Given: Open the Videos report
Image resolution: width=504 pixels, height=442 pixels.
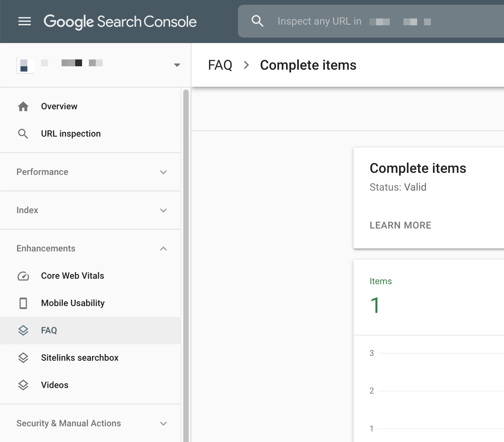Looking at the screenshot, I should [x=90, y=385].
